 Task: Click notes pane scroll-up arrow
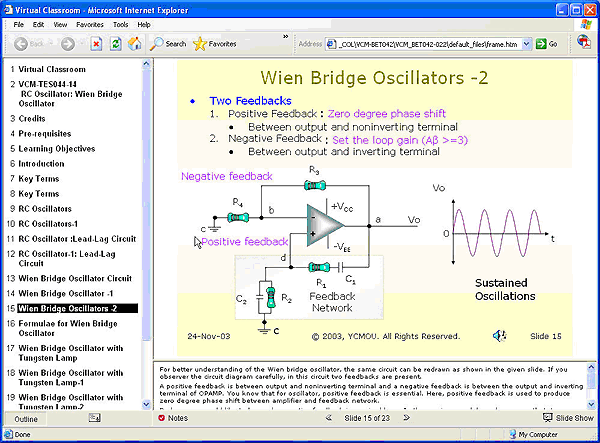pyautogui.click(x=591, y=367)
